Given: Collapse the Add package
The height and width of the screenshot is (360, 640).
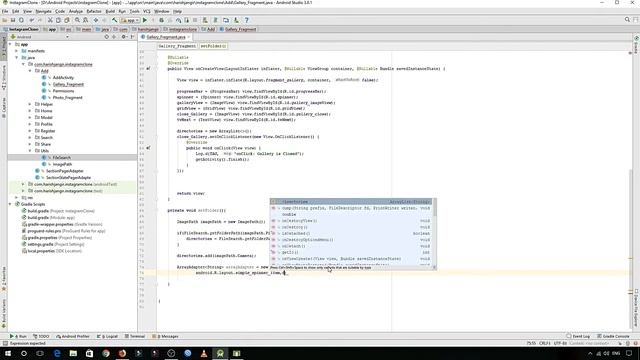Looking at the screenshot, I should coord(30,71).
